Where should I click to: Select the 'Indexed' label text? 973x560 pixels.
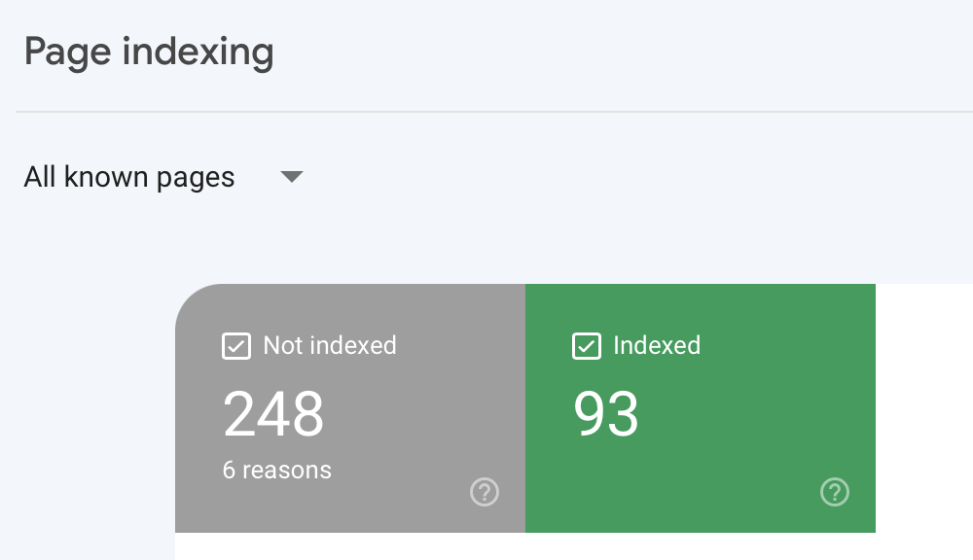click(657, 345)
